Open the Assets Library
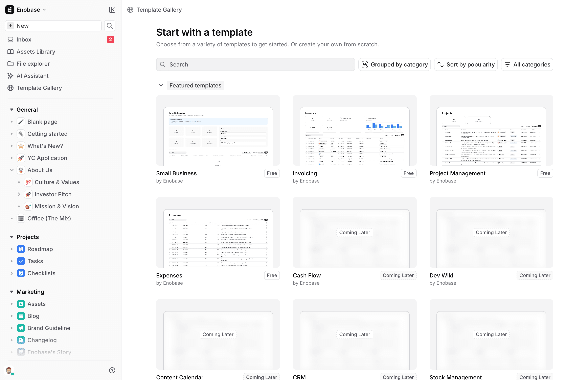 (36, 52)
